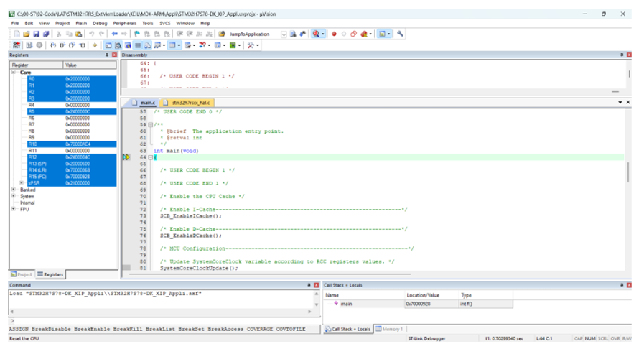Image resolution: width=644 pixels, height=349 pixels.
Task: Open the Peripherals menu
Action: [x=124, y=24]
